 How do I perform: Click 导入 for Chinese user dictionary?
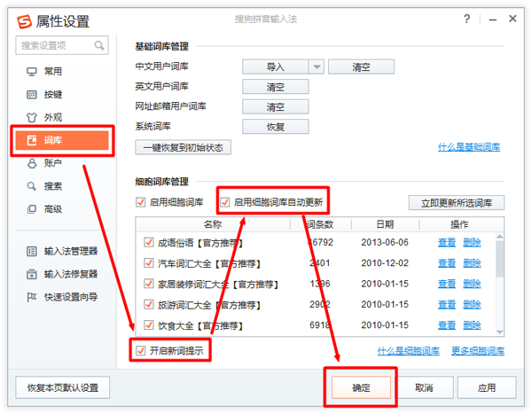pyautogui.click(x=276, y=66)
